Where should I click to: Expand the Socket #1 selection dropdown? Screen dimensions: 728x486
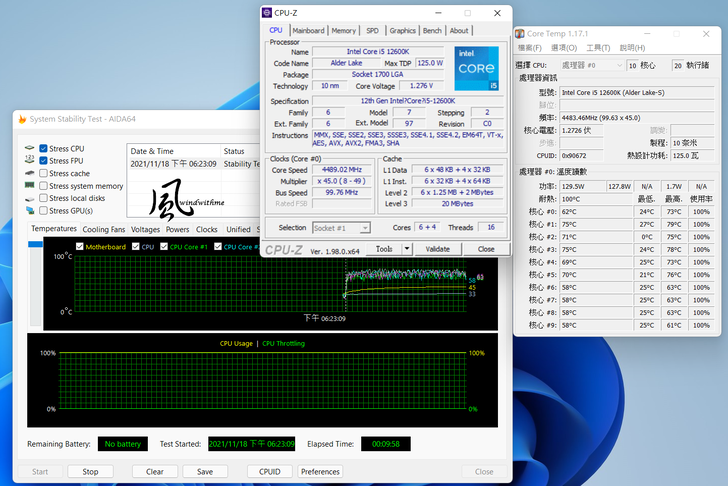pos(364,228)
